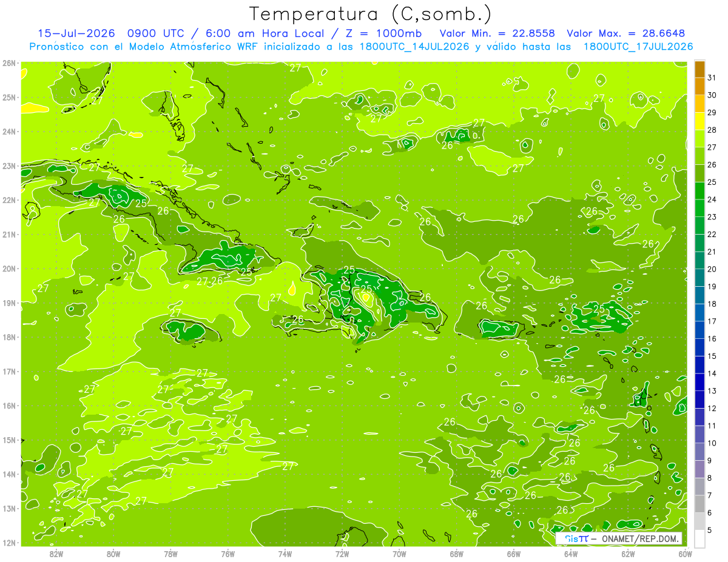Click the '70W' longitude axis label
Image resolution: width=728 pixels, height=562 pixels.
click(399, 554)
